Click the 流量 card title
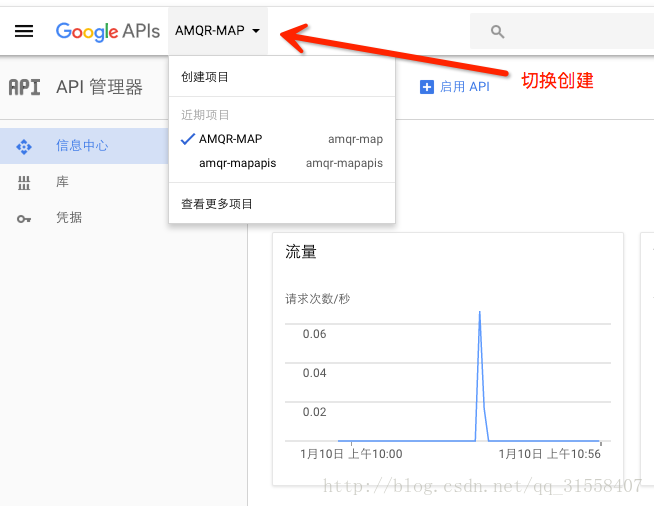This screenshot has width=654, height=506. (x=301, y=252)
